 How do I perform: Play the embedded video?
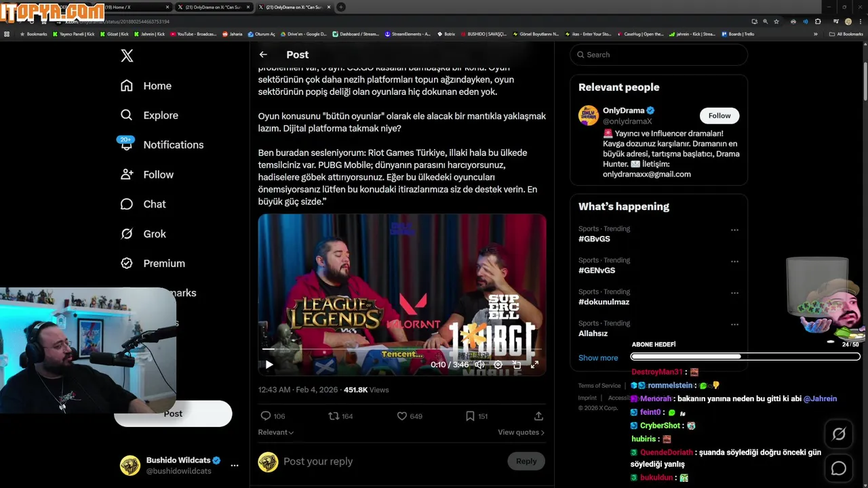269,365
